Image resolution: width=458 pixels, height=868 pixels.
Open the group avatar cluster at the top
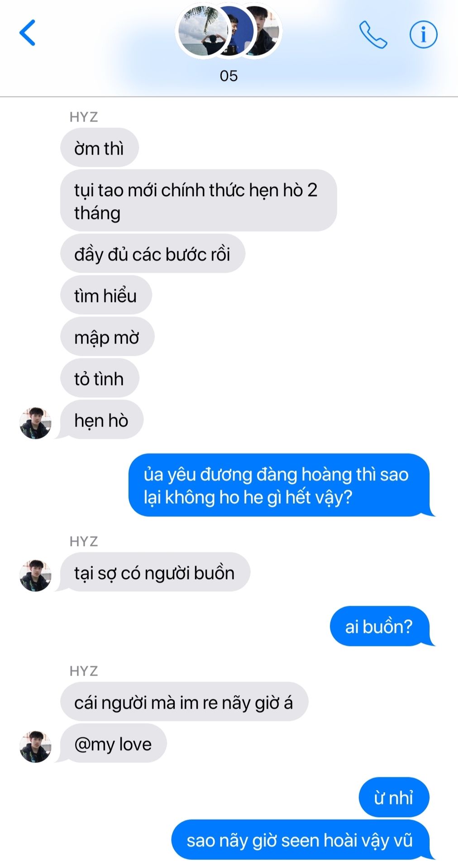click(229, 31)
